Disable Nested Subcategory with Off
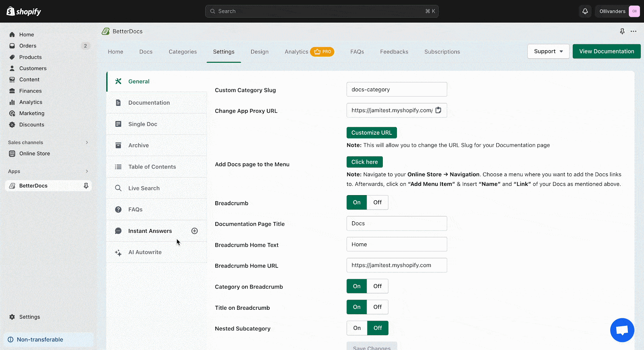 click(378, 328)
